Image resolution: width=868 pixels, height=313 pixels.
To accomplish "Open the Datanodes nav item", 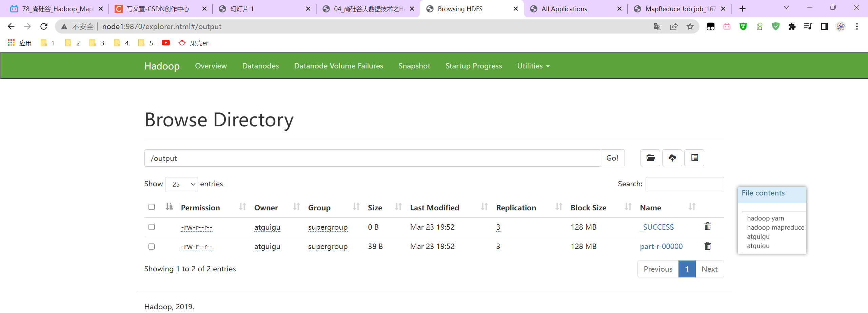I will pos(260,66).
